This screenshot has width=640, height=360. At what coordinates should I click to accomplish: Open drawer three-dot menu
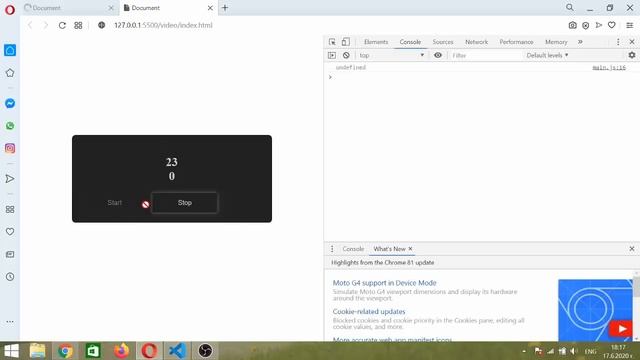click(332, 249)
